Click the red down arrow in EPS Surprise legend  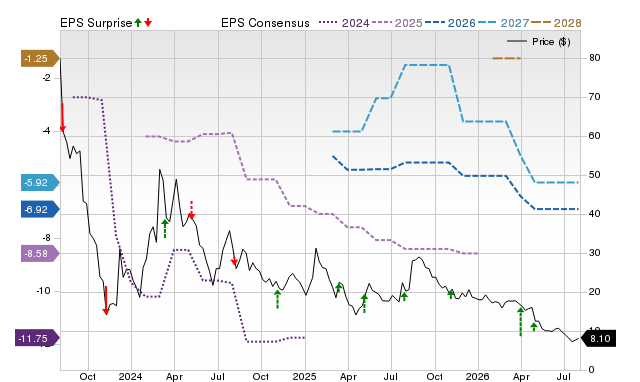(x=148, y=22)
